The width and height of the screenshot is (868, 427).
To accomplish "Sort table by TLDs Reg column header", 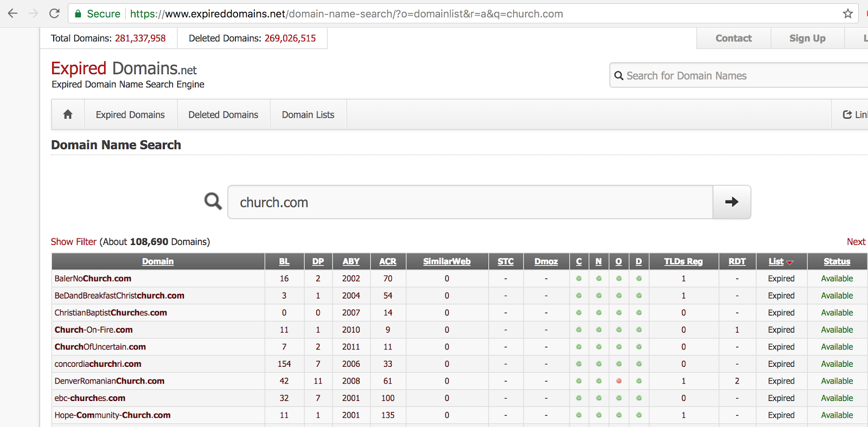I will pos(684,262).
